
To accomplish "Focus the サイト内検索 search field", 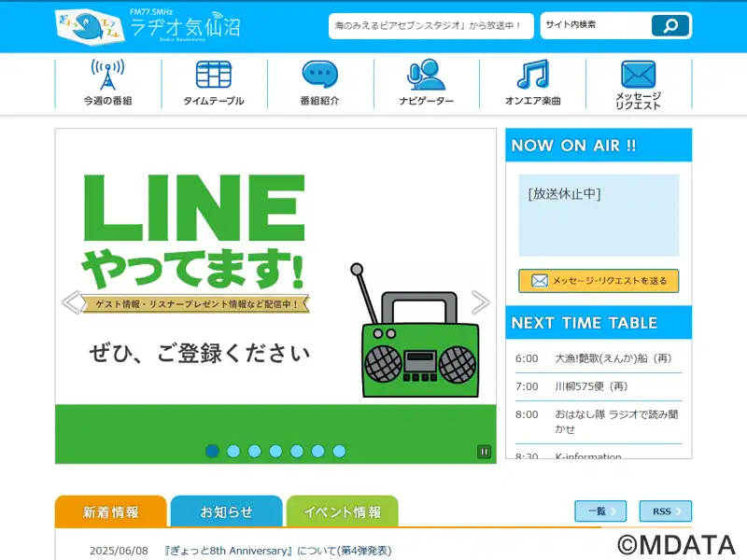I will point(596,25).
